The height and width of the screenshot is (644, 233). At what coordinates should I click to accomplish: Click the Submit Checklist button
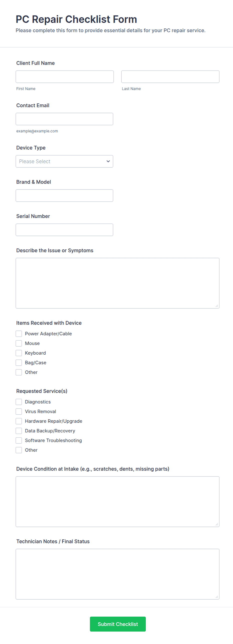click(x=118, y=624)
